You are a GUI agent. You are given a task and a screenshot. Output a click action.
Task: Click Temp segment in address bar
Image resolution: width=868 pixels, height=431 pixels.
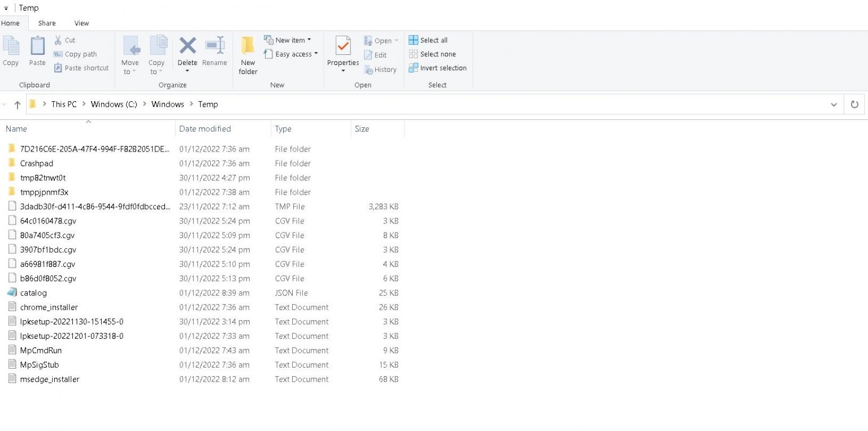(x=208, y=104)
